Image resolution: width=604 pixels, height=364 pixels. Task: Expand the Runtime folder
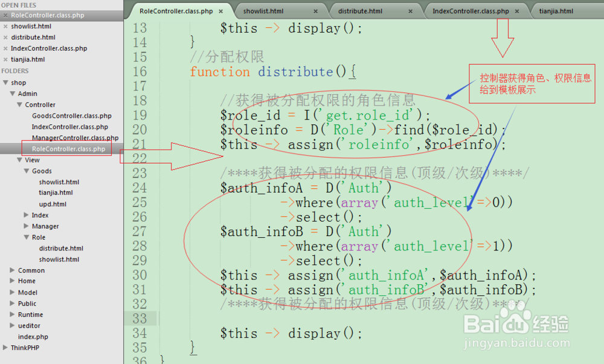click(12, 315)
